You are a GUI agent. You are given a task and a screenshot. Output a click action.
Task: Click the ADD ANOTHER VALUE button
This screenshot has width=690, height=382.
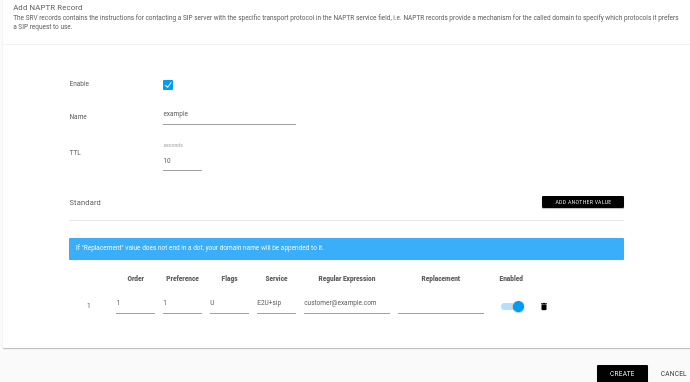(583, 202)
